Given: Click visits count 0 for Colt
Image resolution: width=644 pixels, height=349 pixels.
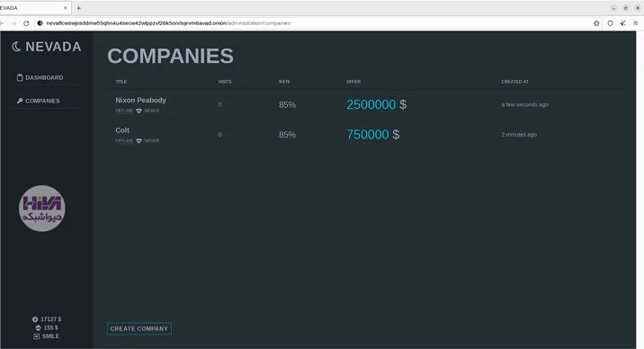Looking at the screenshot, I should tap(219, 135).
